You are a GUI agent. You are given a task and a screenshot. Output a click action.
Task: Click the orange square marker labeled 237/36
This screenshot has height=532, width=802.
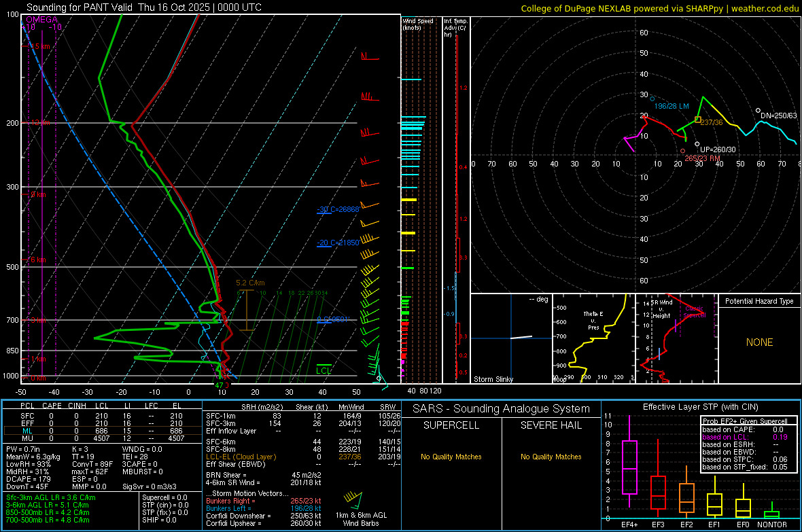tap(697, 120)
